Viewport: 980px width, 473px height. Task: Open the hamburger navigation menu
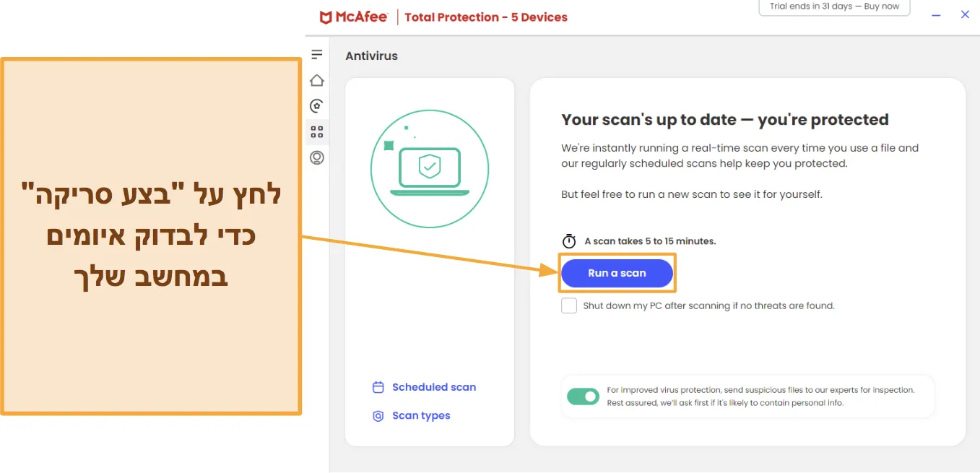316,54
